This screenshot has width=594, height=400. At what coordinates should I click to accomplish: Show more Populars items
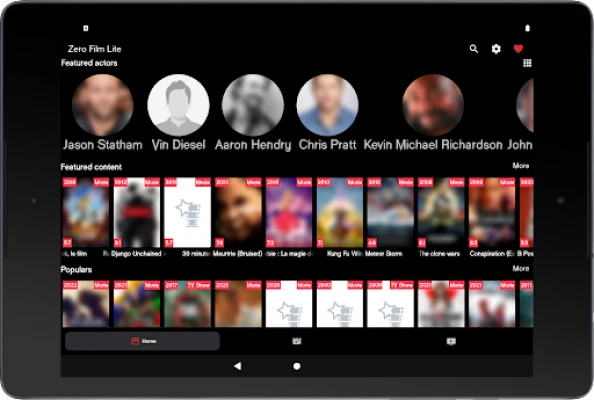click(521, 268)
